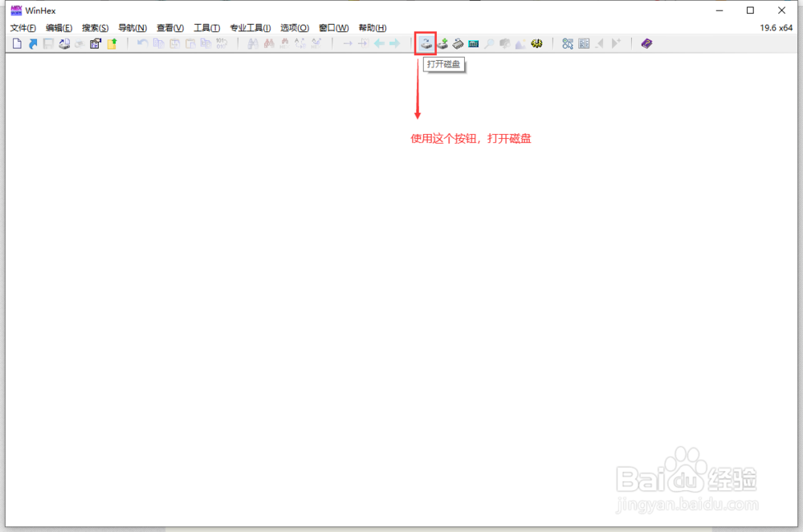Open the 工具(T) menu
803x532 pixels.
(207, 28)
